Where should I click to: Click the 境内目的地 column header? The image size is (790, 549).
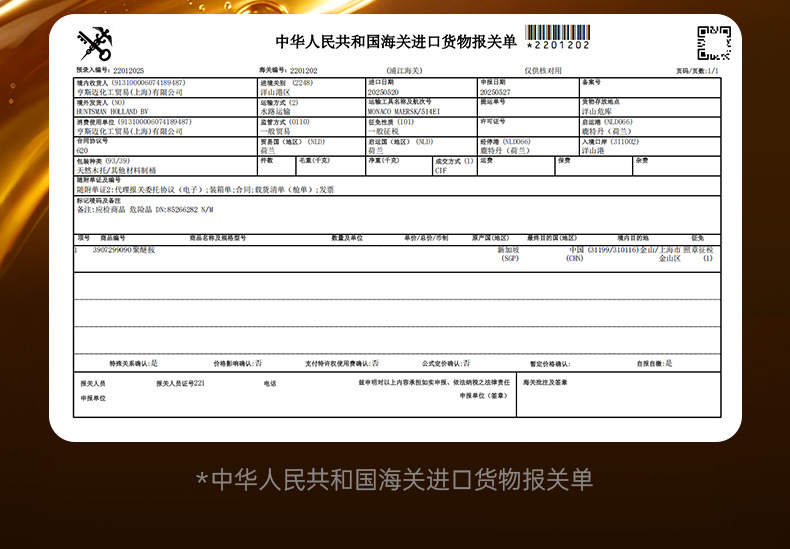coord(633,238)
